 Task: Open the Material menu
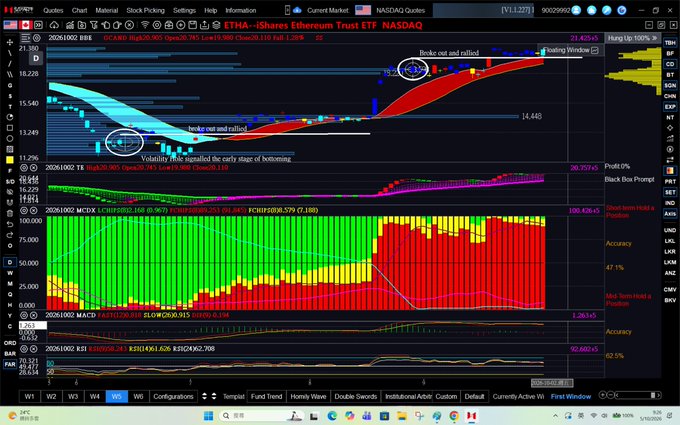[107, 10]
